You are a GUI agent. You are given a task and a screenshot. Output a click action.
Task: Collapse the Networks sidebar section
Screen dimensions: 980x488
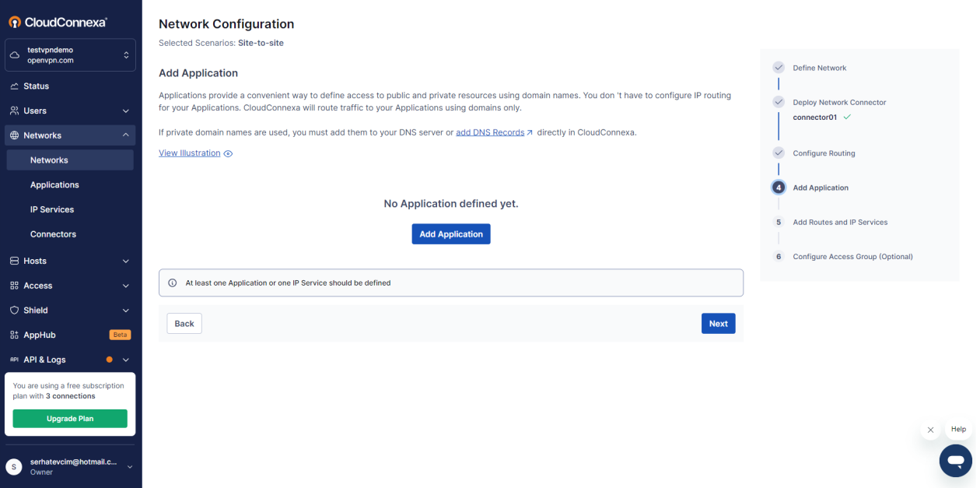click(126, 135)
